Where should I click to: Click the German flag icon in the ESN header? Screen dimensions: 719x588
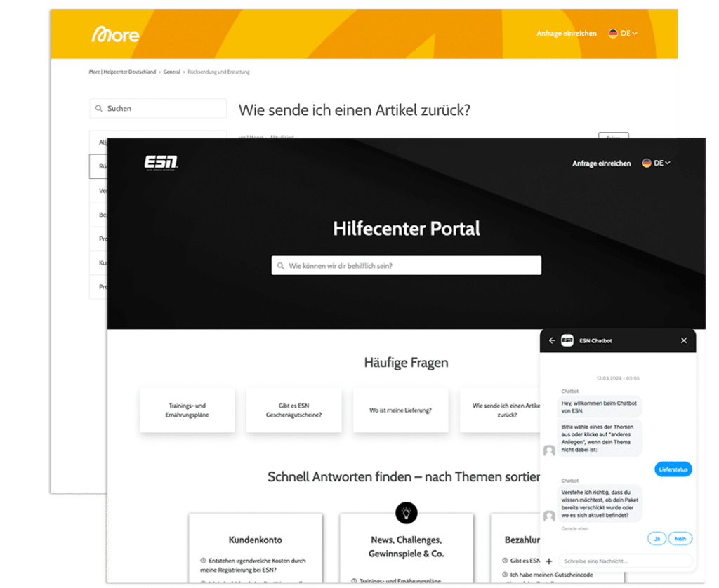click(647, 163)
